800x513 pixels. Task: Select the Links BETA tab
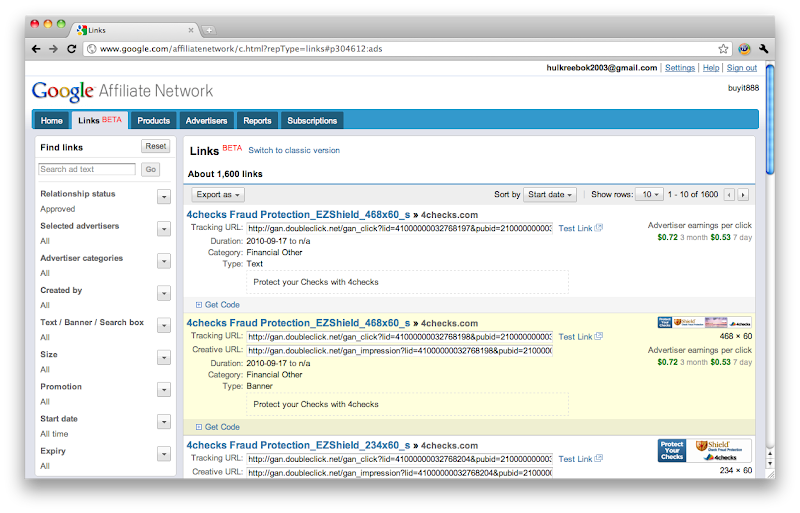(100, 120)
